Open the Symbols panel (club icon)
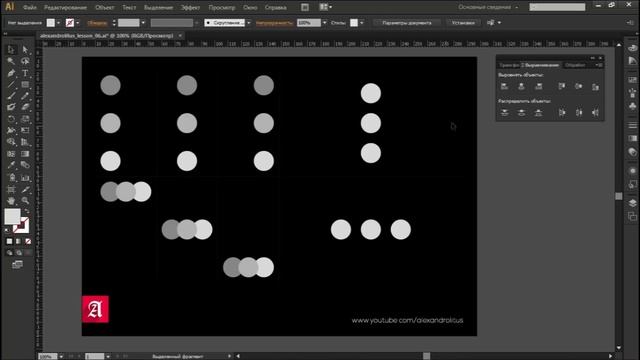Image resolution: width=640 pixels, height=360 pixels. point(632,106)
